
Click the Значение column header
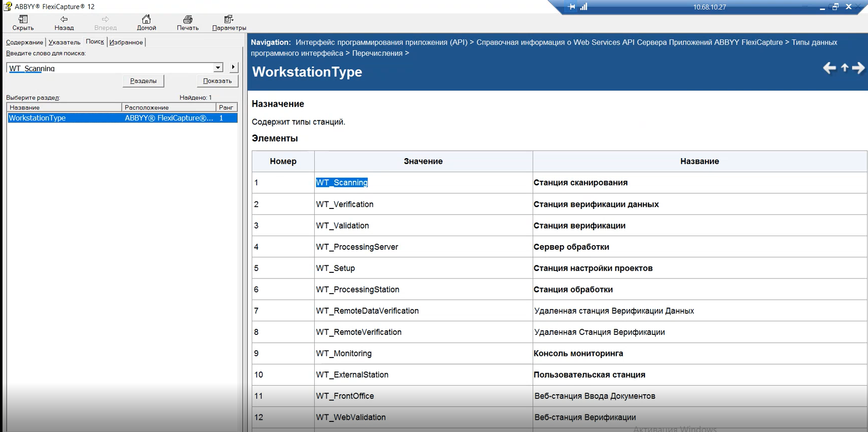click(423, 162)
